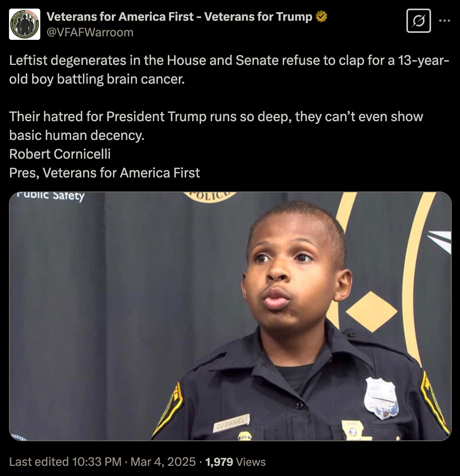Click the Mar 4, 2025 date stamp
The width and height of the screenshot is (460, 476).
coord(163,462)
